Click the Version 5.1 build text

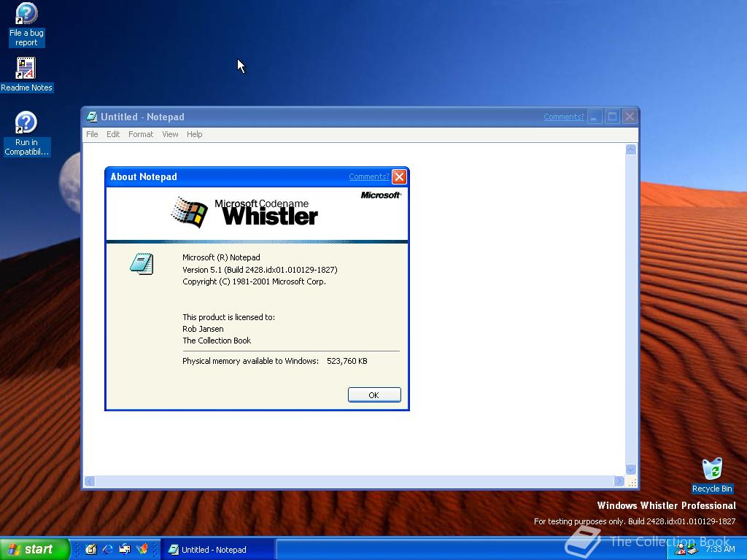coord(260,270)
